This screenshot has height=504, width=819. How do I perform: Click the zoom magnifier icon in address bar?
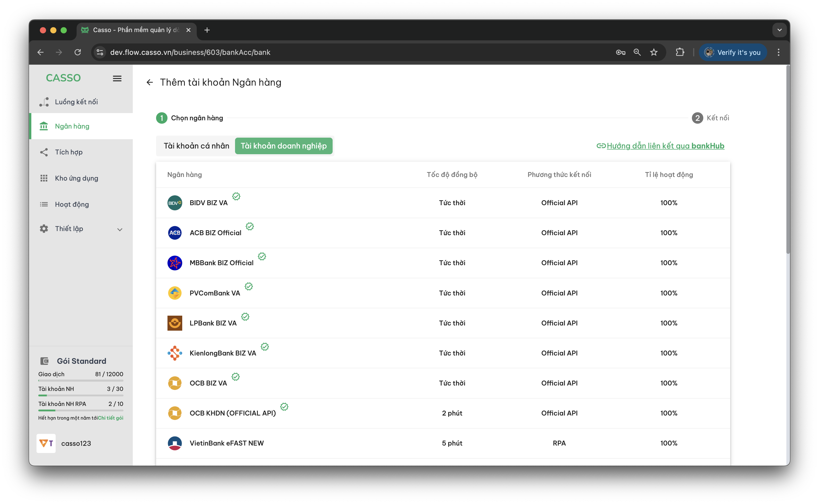pyautogui.click(x=637, y=52)
